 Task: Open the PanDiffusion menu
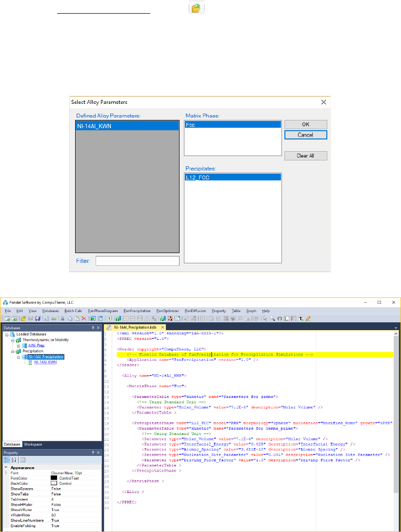195,311
